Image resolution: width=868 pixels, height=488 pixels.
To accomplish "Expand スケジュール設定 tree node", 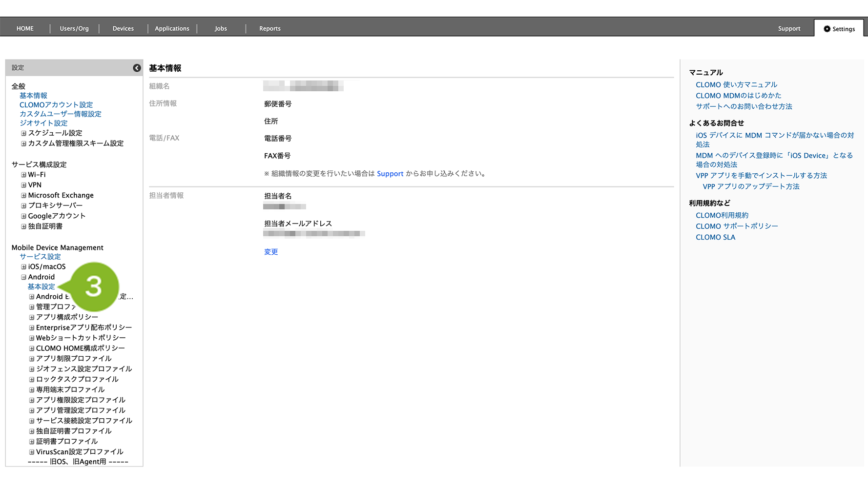I will coord(23,133).
